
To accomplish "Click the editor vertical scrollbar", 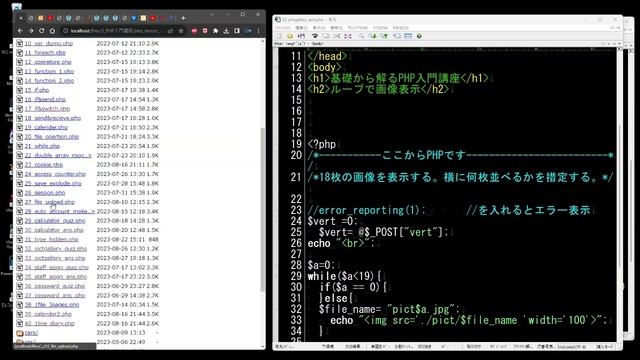I will (x=619, y=195).
